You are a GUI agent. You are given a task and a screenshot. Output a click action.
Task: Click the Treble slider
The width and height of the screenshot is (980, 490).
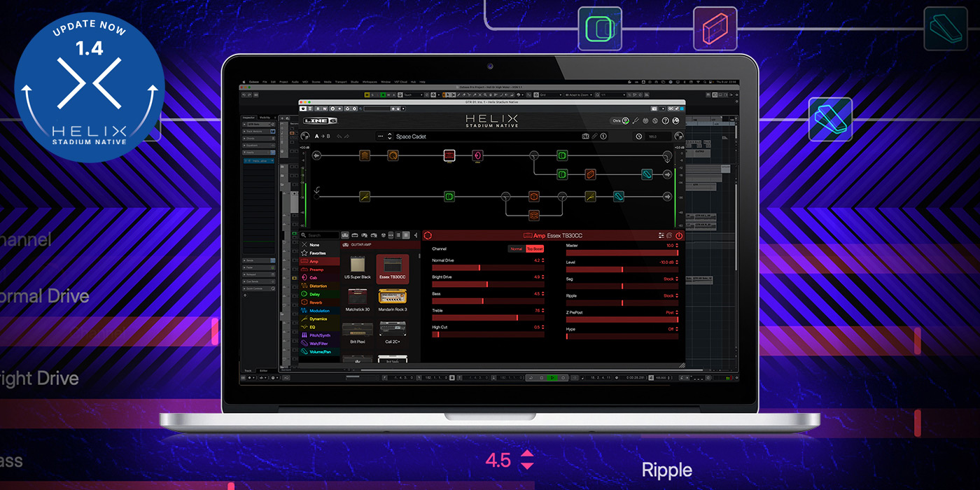(488, 318)
